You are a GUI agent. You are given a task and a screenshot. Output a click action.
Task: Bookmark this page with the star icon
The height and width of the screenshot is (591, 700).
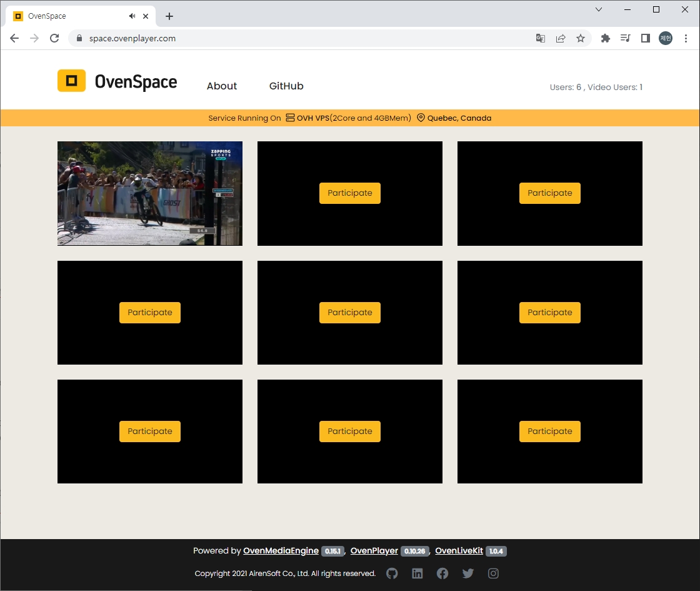(x=581, y=38)
